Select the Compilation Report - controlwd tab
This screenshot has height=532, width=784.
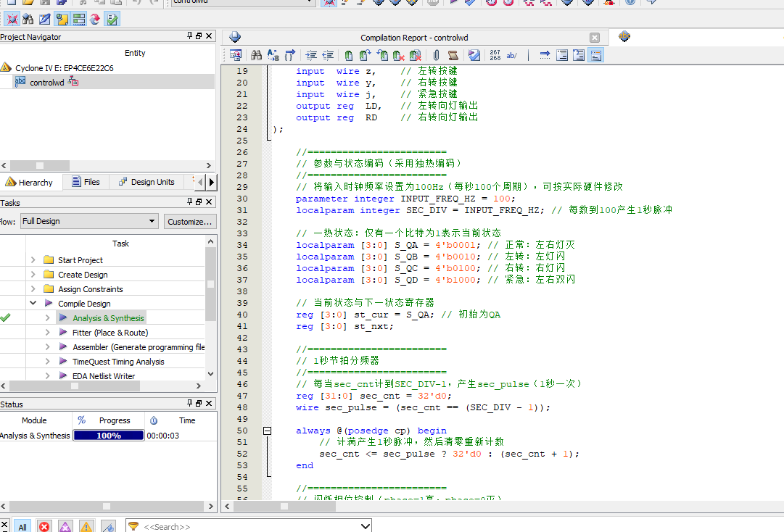(x=414, y=38)
